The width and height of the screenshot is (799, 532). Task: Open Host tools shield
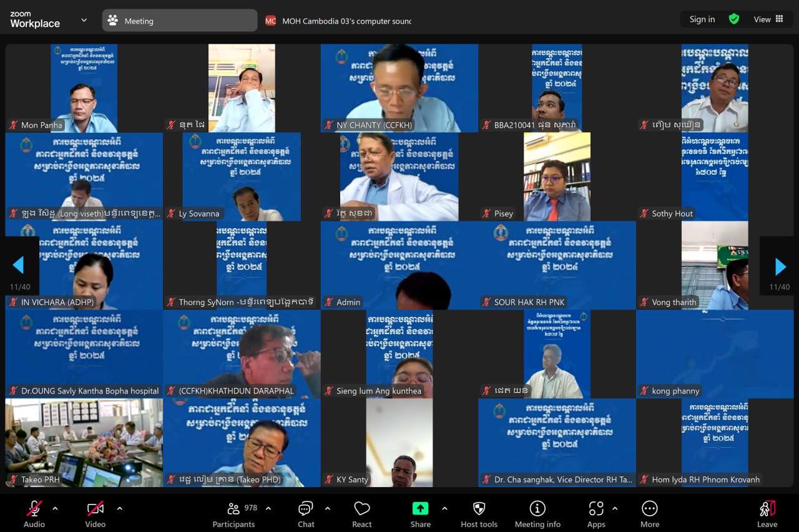479,514
